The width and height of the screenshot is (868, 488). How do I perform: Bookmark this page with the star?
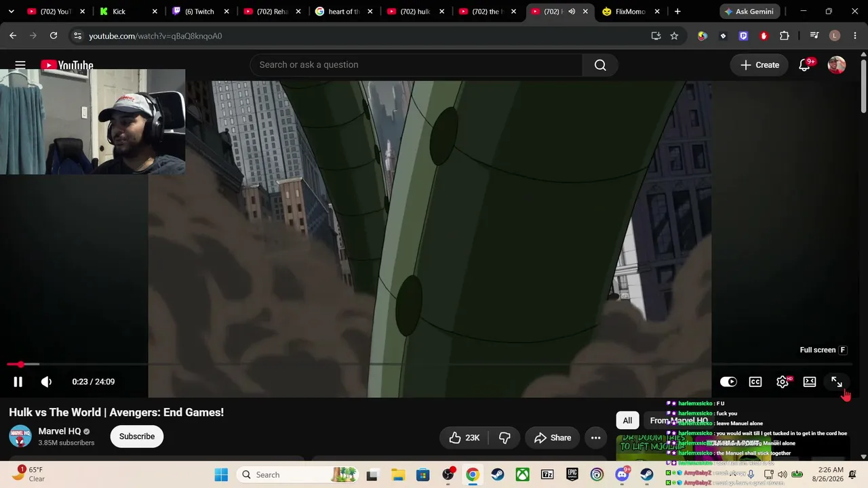pos(674,36)
